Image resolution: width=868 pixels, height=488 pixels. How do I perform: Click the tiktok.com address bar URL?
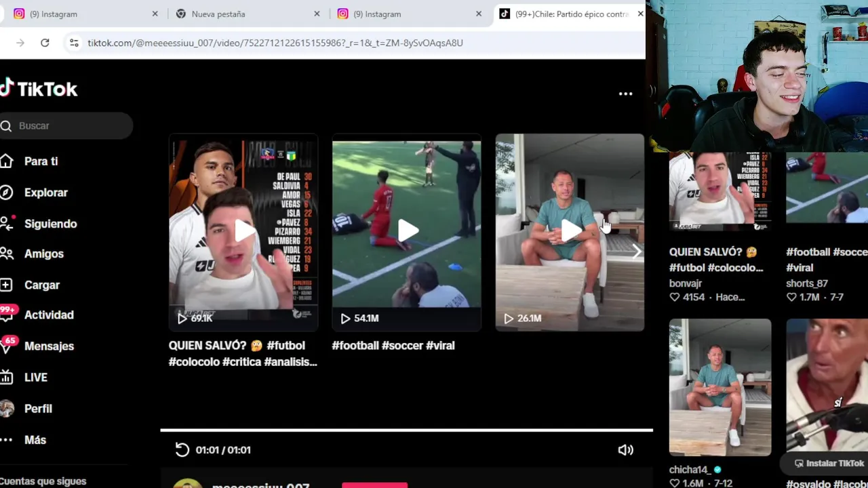point(275,43)
